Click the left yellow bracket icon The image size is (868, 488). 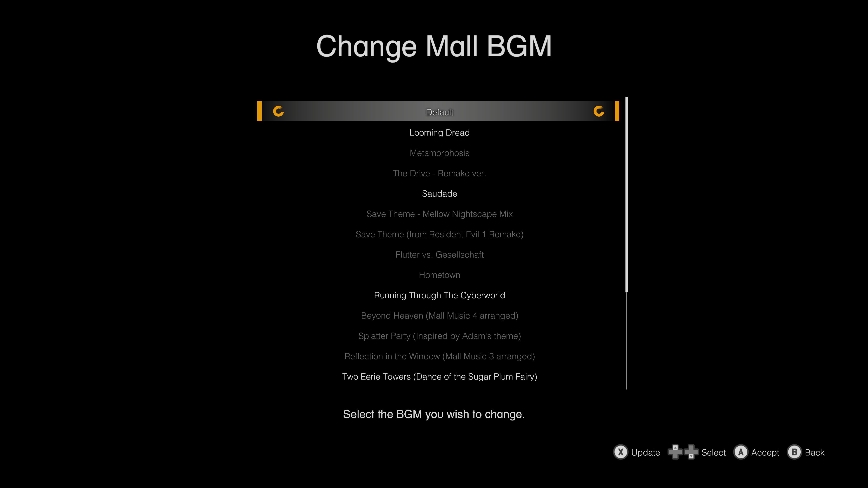(x=260, y=111)
